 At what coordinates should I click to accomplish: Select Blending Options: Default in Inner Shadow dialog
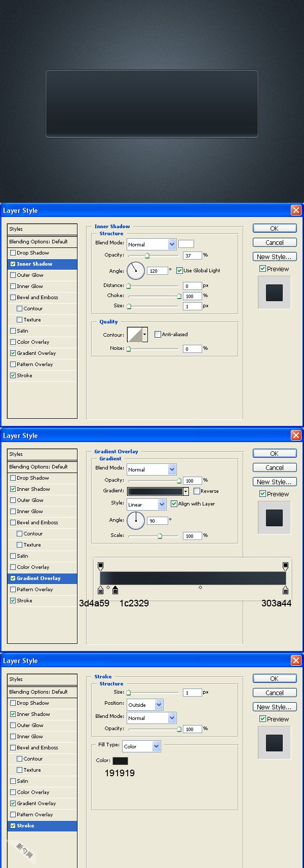tap(43, 242)
